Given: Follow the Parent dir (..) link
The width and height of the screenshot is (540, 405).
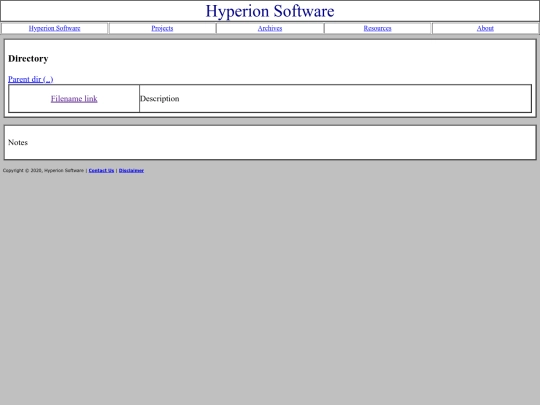Looking at the screenshot, I should click(x=31, y=79).
